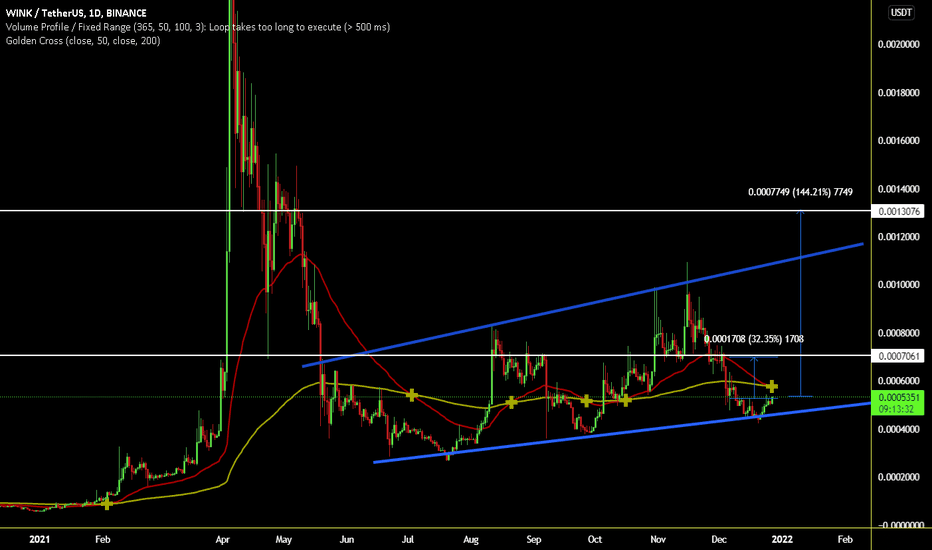Image resolution: width=932 pixels, height=550 pixels.
Task: Click the current price label 0.0005351
Action: (898, 397)
